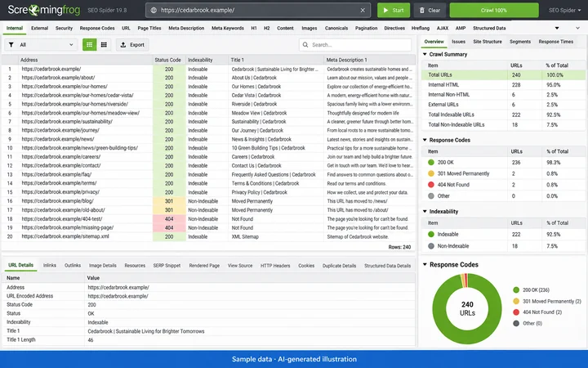
Task: Collapse the Response Codes table section
Action: coord(425,140)
